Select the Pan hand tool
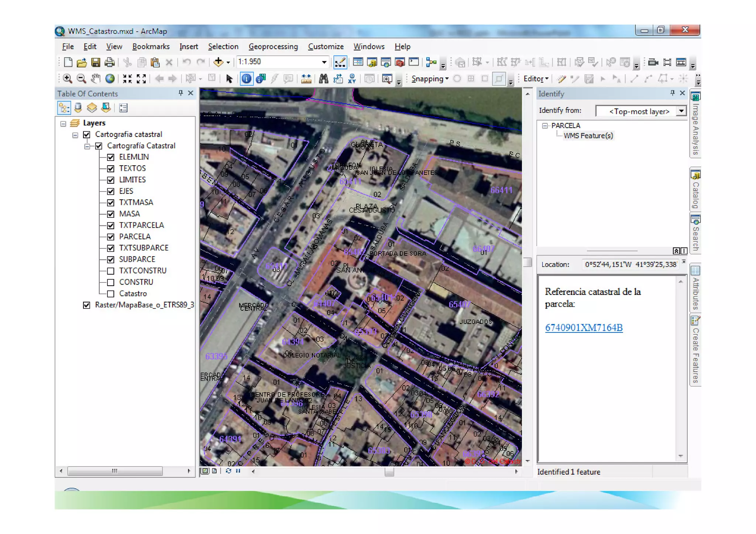 (96, 79)
